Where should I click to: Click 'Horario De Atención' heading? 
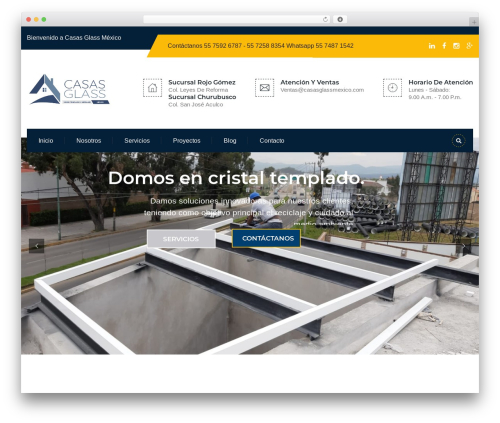(x=440, y=82)
